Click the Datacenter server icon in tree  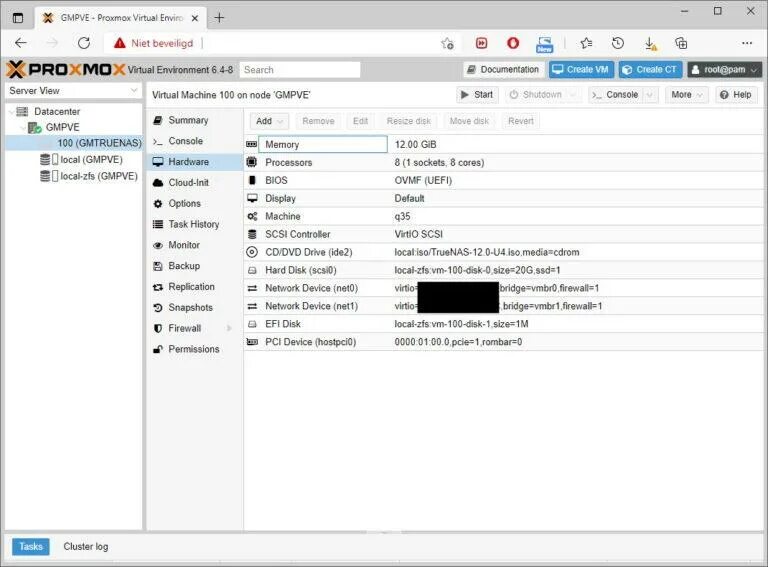[23, 111]
